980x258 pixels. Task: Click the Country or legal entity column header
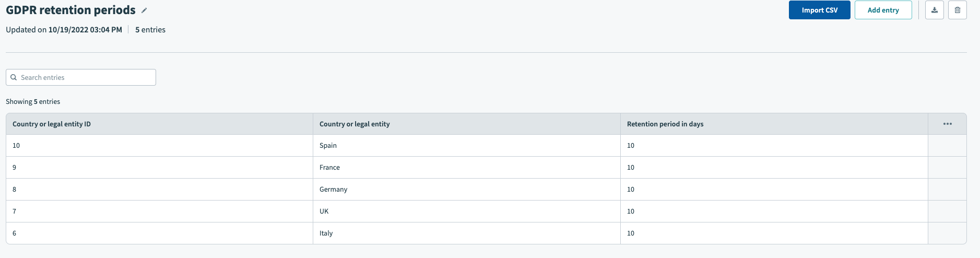pyautogui.click(x=355, y=124)
